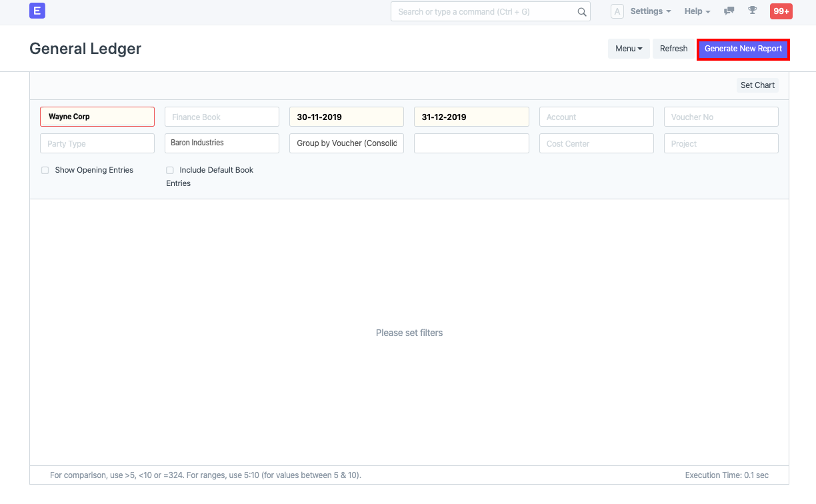Open the chat messages icon
Screen dimensions: 816x504
[728, 11]
